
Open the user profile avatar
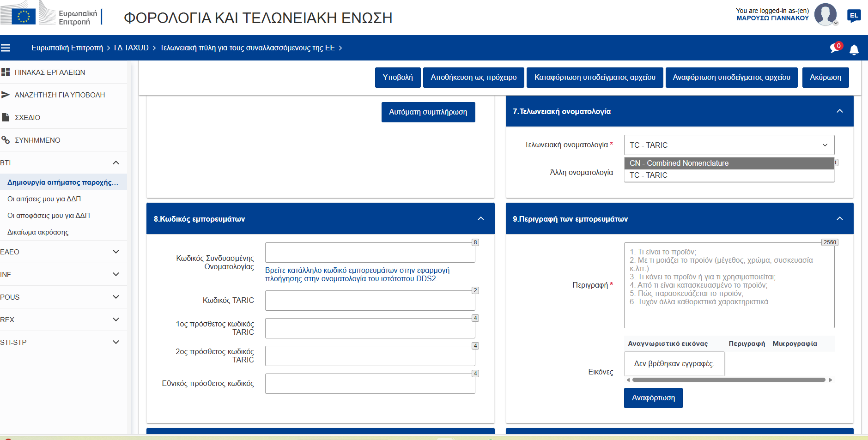825,14
